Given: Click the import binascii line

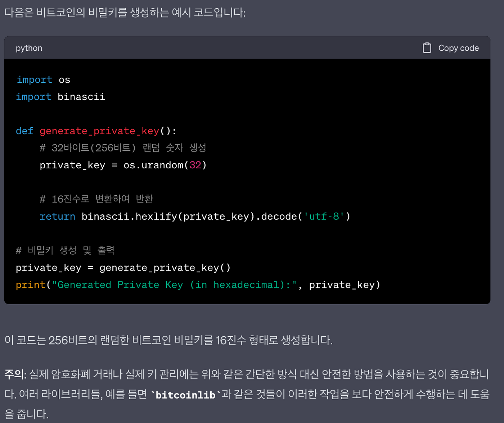Looking at the screenshot, I should pyautogui.click(x=60, y=96).
